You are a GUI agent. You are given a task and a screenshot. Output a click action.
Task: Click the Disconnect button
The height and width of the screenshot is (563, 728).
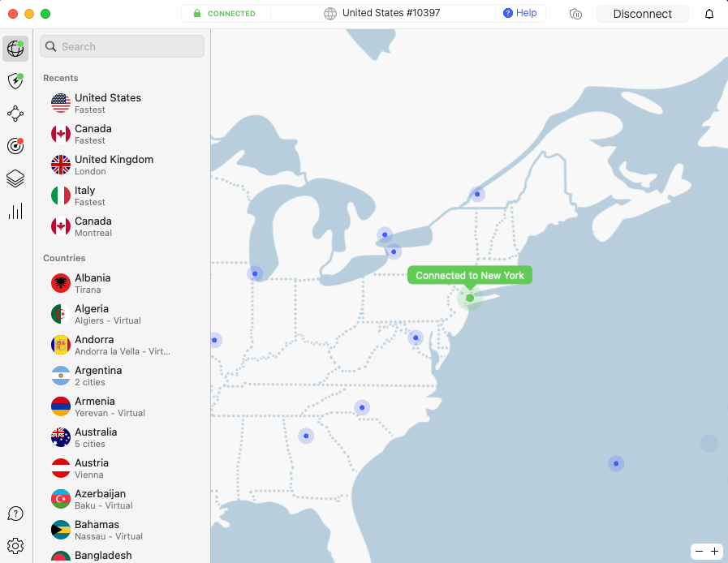642,14
